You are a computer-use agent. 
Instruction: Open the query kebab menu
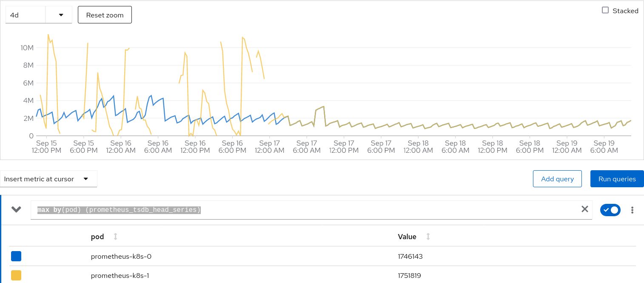click(633, 210)
